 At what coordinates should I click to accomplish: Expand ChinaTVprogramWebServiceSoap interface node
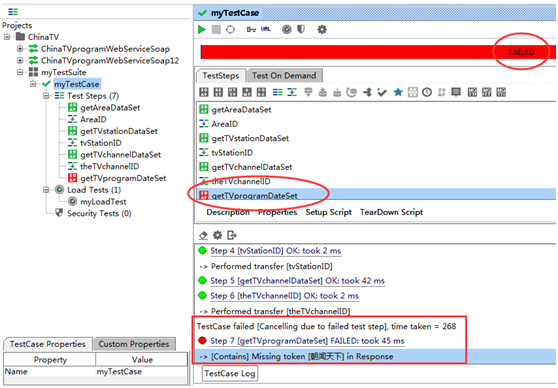(20, 48)
